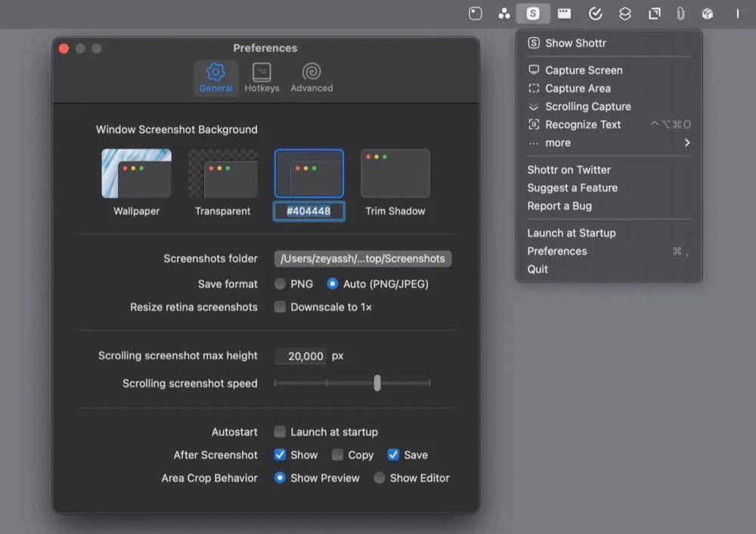The image size is (756, 534).
Task: Click the circular checkmark menu bar icon
Action: [x=596, y=14]
